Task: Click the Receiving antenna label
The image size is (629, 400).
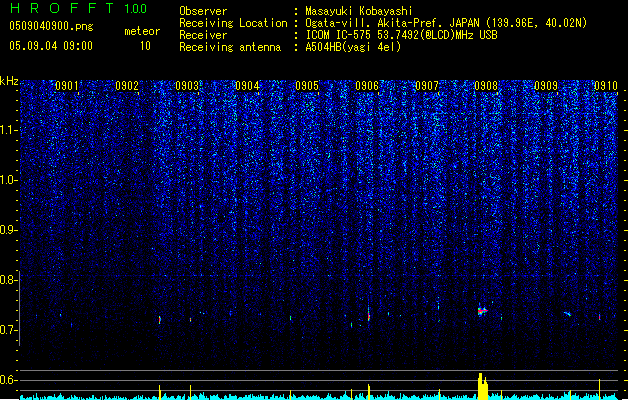Action: point(230,47)
